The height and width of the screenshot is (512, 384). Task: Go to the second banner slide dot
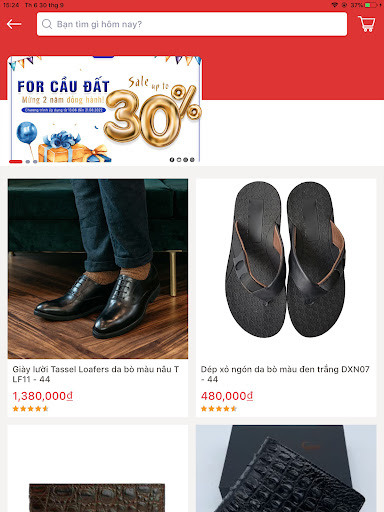pos(28,162)
